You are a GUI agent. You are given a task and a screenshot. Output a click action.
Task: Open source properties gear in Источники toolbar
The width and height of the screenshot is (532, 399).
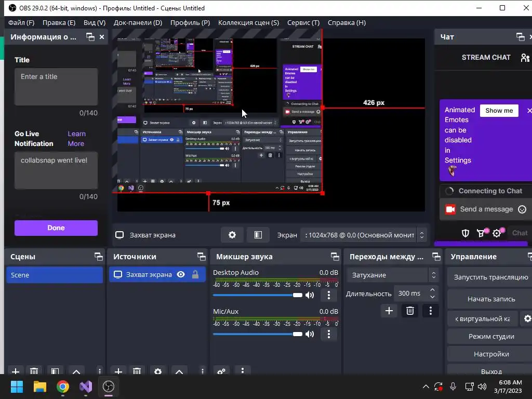(x=158, y=371)
